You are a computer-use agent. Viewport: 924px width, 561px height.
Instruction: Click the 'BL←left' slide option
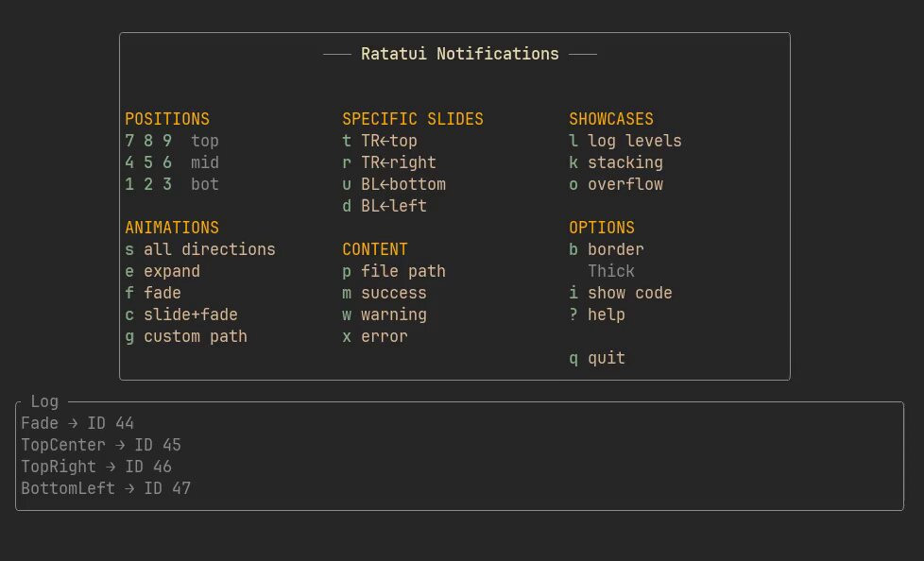[x=393, y=207]
